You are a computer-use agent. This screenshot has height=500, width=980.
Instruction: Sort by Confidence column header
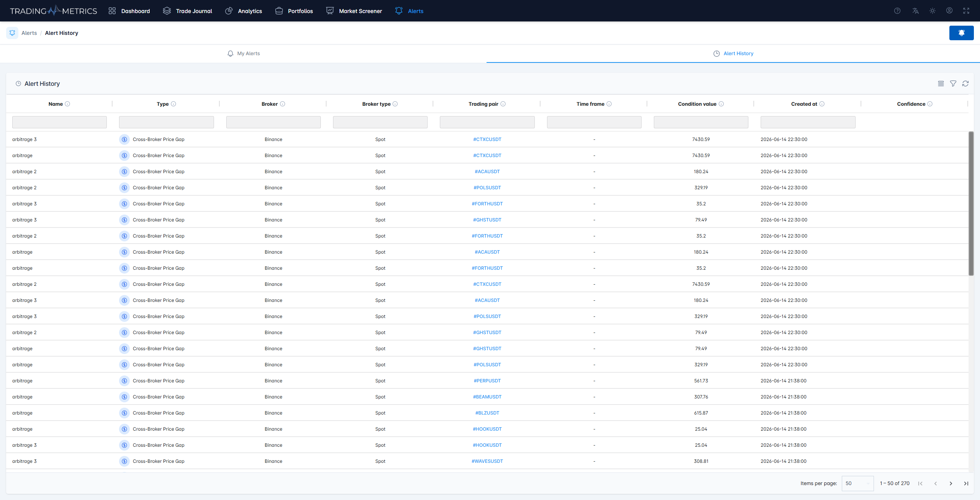(x=911, y=104)
